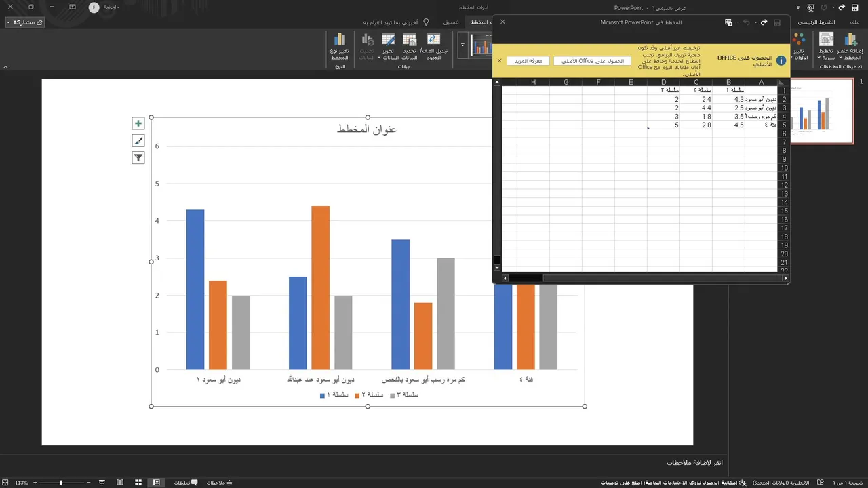Open Chart Elements plus button beside chart
Viewport: 868px width, 488px height.
[x=138, y=123]
